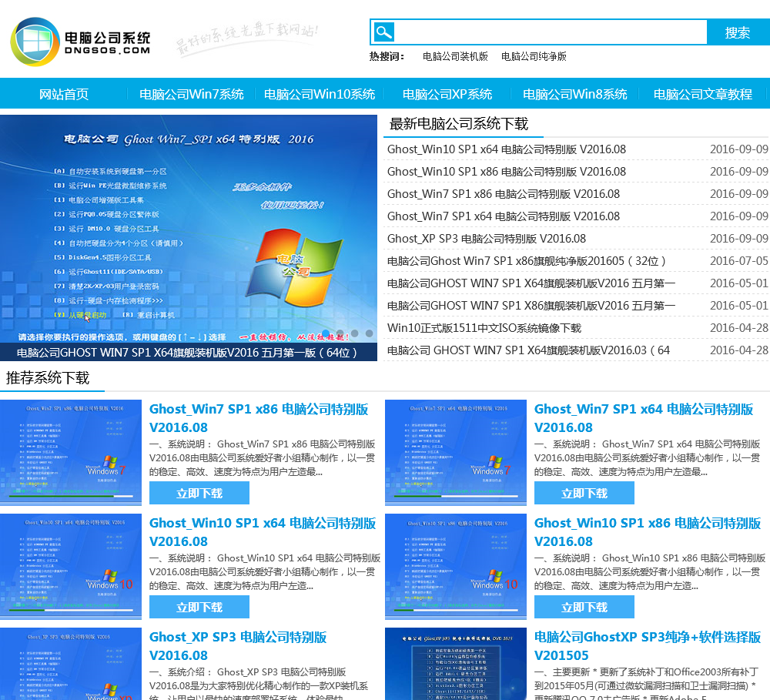Select hot keyword 电脑公司装机版
The height and width of the screenshot is (700, 770).
tap(455, 56)
